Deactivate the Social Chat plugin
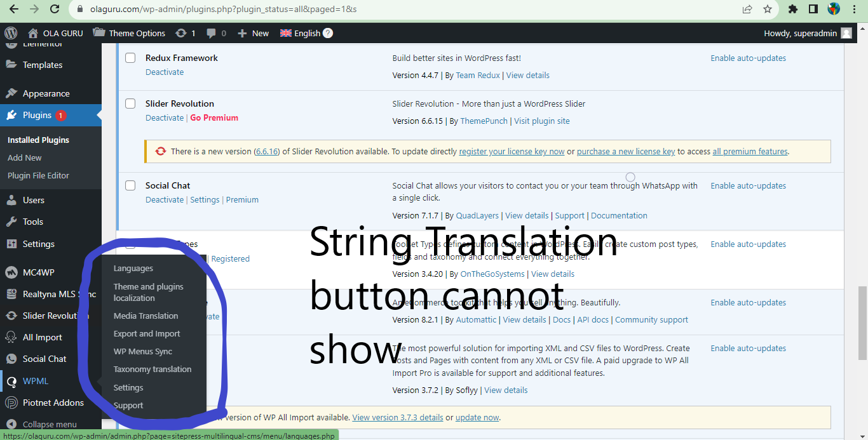 point(165,199)
